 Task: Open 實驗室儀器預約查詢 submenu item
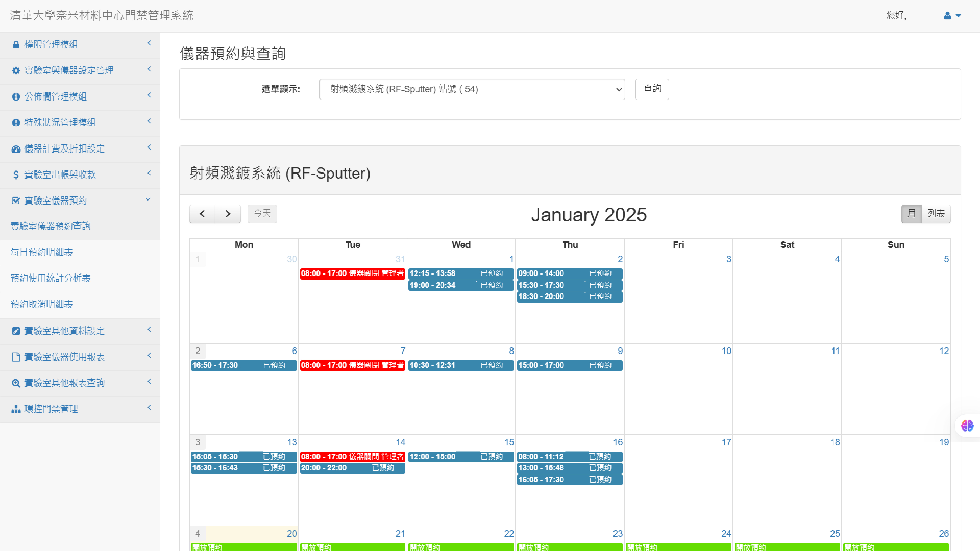(x=51, y=226)
